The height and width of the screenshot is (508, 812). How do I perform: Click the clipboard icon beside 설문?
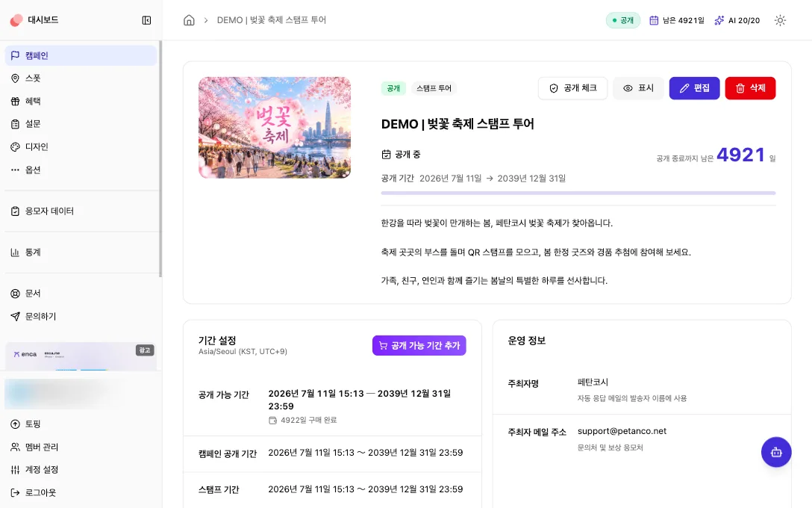[15, 124]
